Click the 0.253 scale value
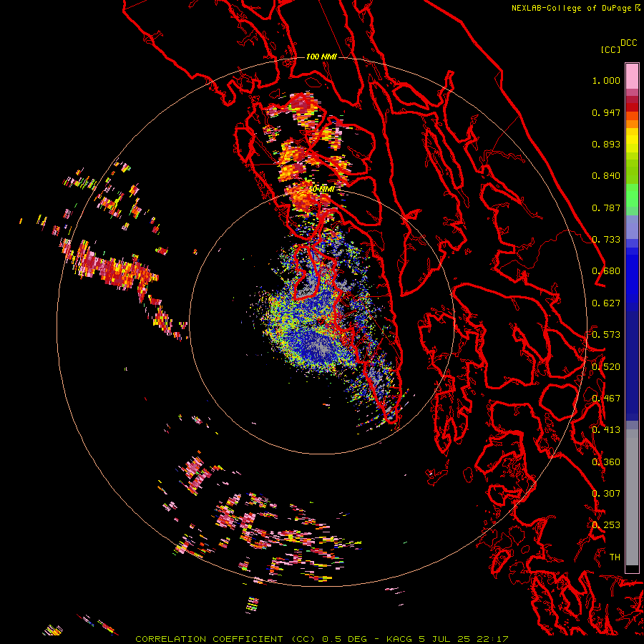 coord(606,525)
